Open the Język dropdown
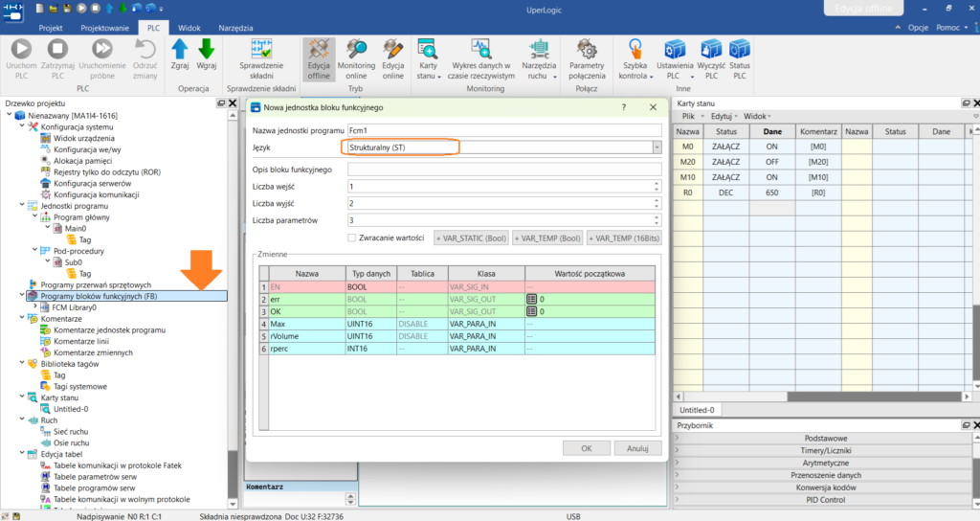Screen dimensions: 980x521 (657, 147)
